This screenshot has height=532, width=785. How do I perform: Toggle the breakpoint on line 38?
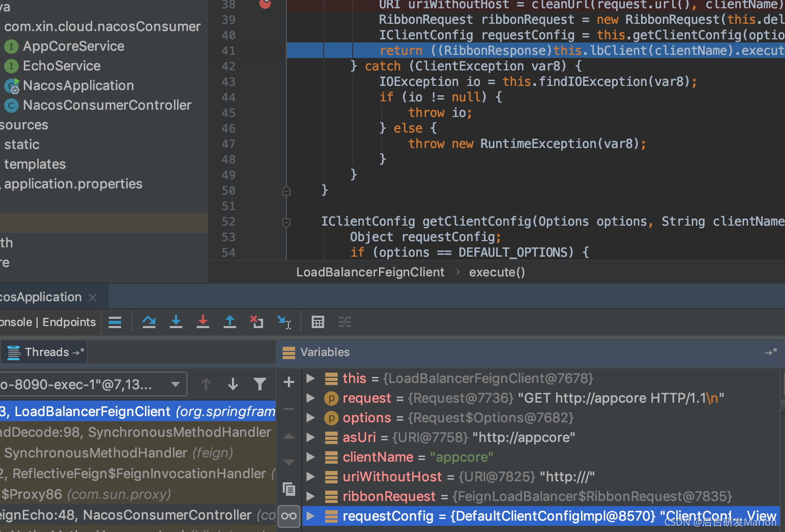click(x=265, y=4)
